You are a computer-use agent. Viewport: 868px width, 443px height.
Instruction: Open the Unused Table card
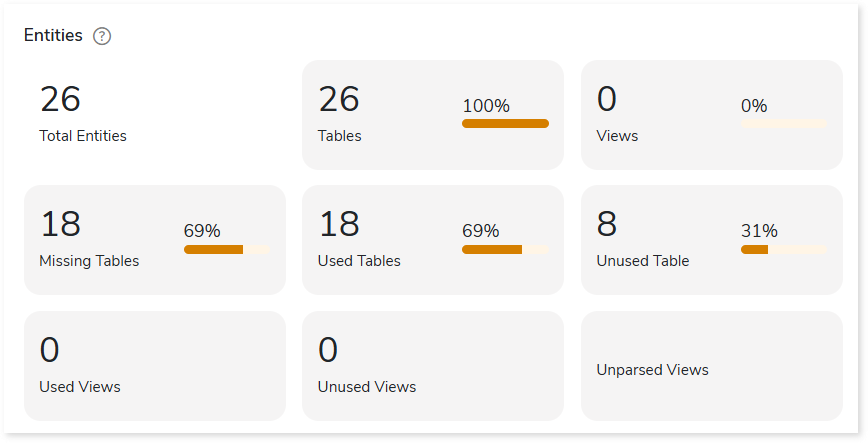(x=712, y=240)
